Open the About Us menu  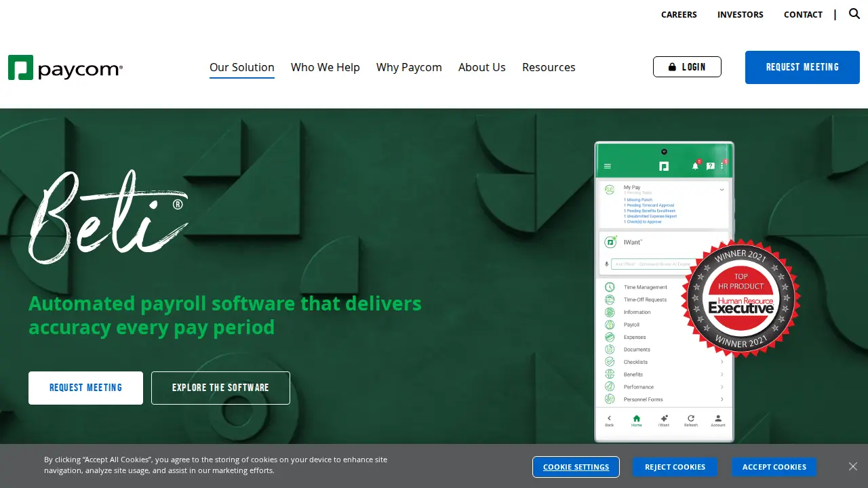(482, 67)
